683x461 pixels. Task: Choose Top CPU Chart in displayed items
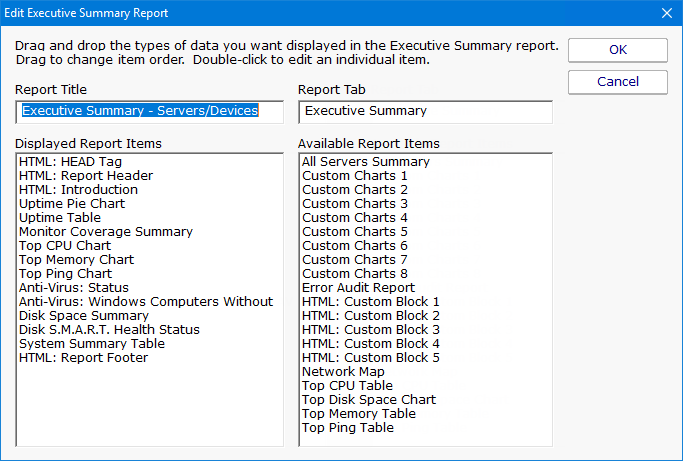(65, 246)
